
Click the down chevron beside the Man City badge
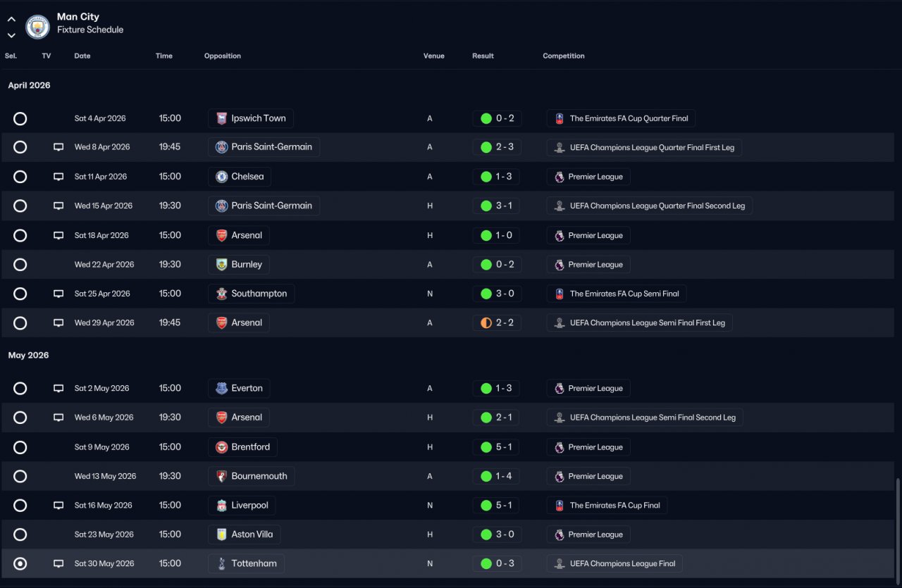tap(11, 35)
